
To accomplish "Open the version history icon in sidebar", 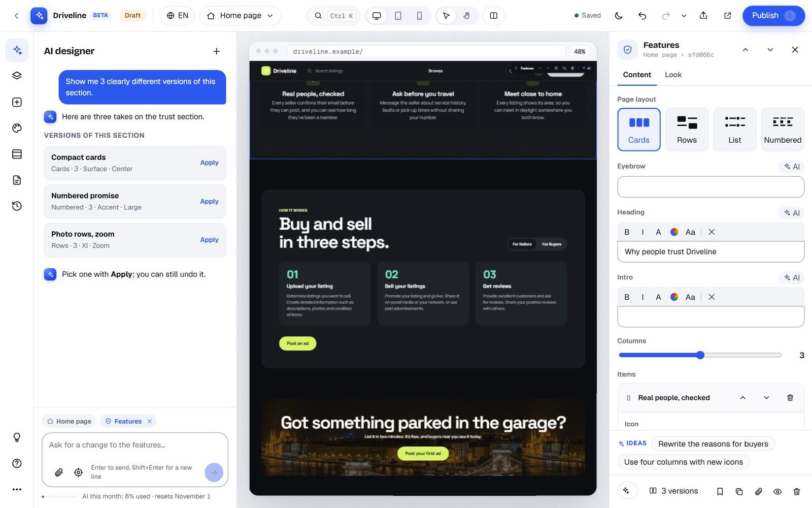I will (17, 206).
